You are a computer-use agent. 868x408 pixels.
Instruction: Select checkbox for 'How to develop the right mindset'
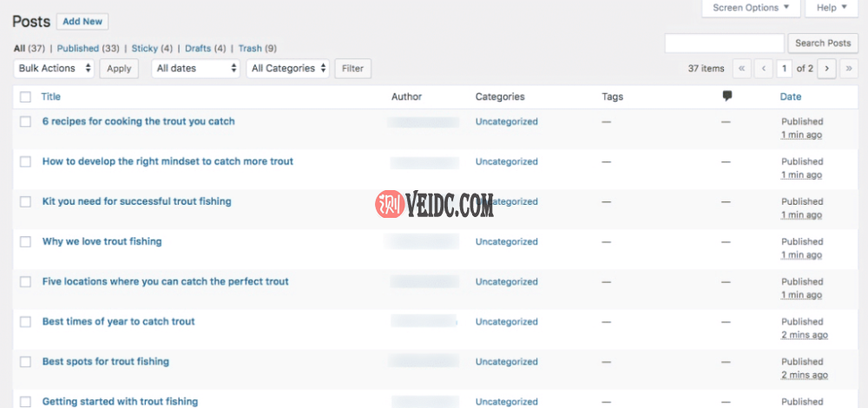click(x=25, y=161)
